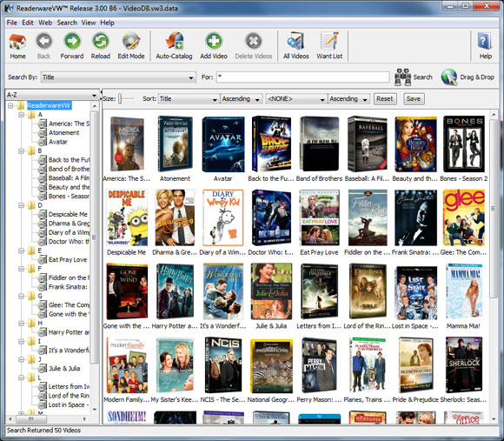Open the second Ascending order dropdown
This screenshot has height=441, width=504.
tap(348, 99)
